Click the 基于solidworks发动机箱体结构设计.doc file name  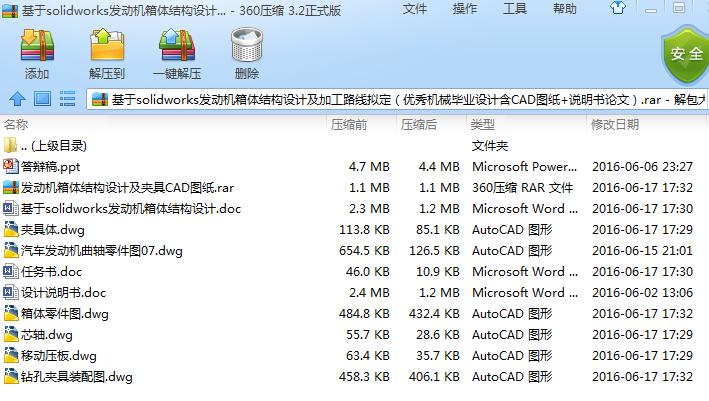[x=131, y=208]
